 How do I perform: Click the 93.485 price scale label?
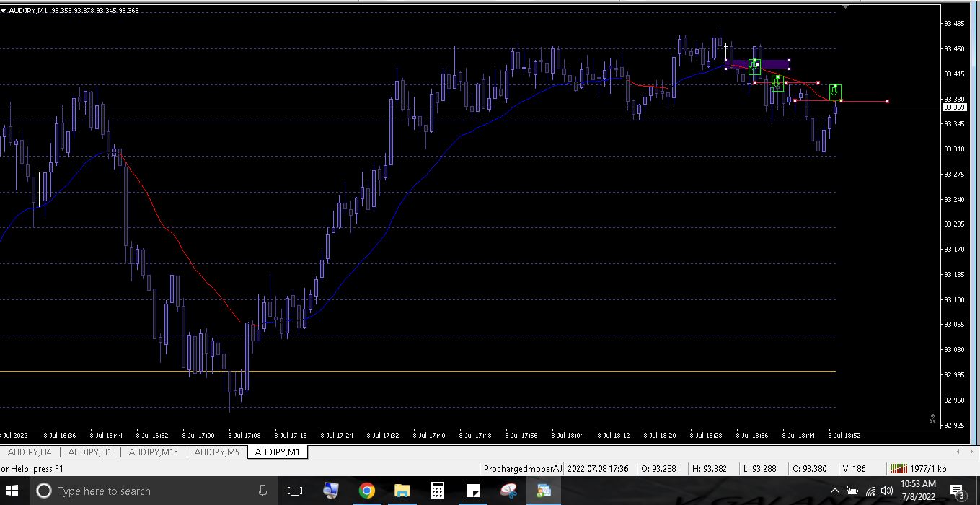pos(954,24)
